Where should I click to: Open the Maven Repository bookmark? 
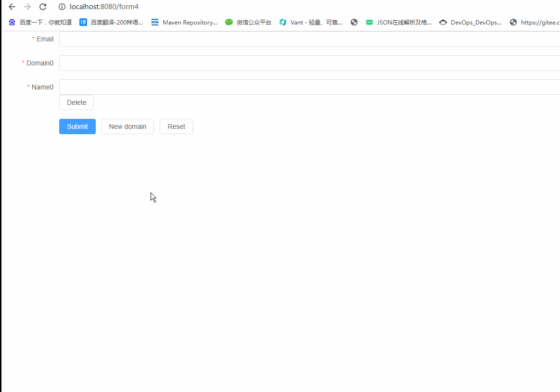[184, 22]
